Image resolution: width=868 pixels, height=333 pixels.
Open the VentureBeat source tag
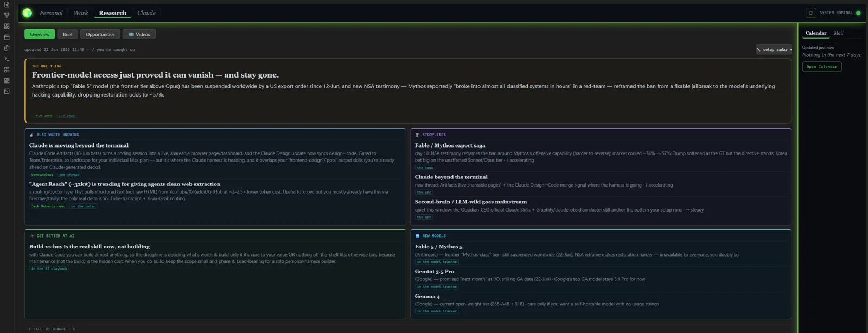pos(42,175)
